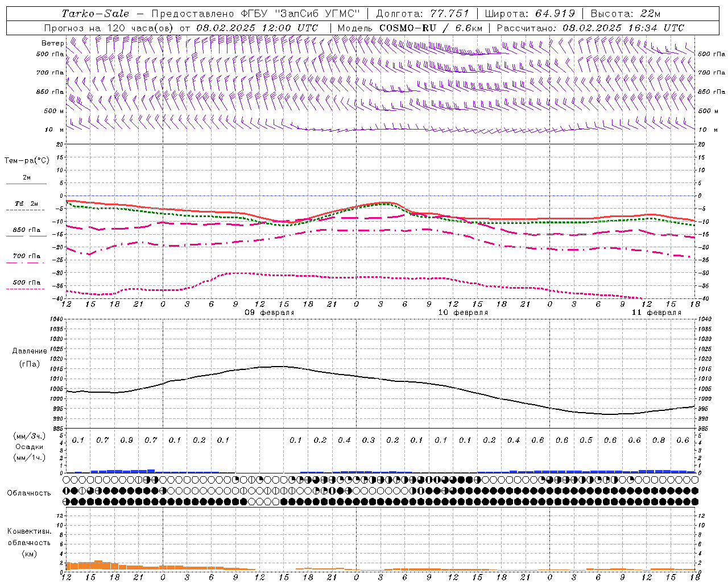The width and height of the screenshot is (728, 582).
Task: Click the Tarko-Sale station title
Action: [x=96, y=14]
